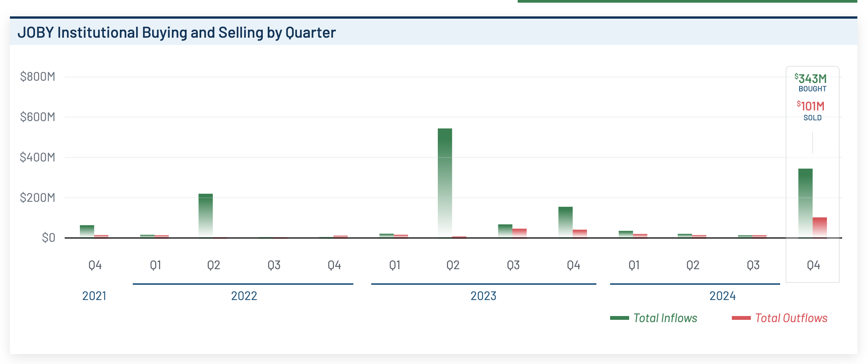Image resolution: width=868 pixels, height=364 pixels.
Task: Click the Q2 label above 2023
Action: pyautogui.click(x=453, y=265)
